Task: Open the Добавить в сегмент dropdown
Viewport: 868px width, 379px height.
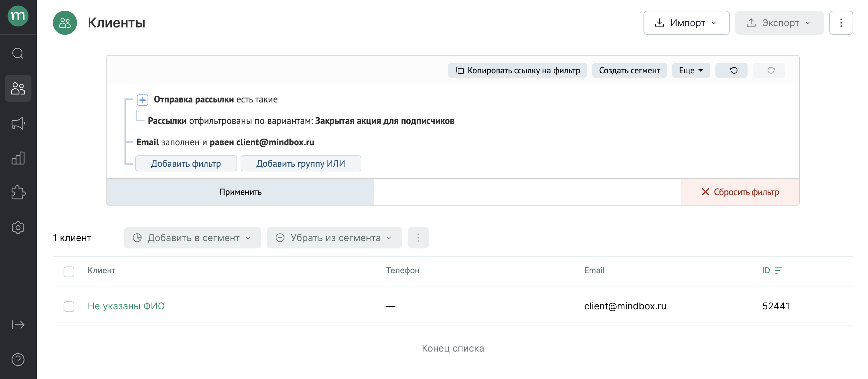Action: pos(192,238)
